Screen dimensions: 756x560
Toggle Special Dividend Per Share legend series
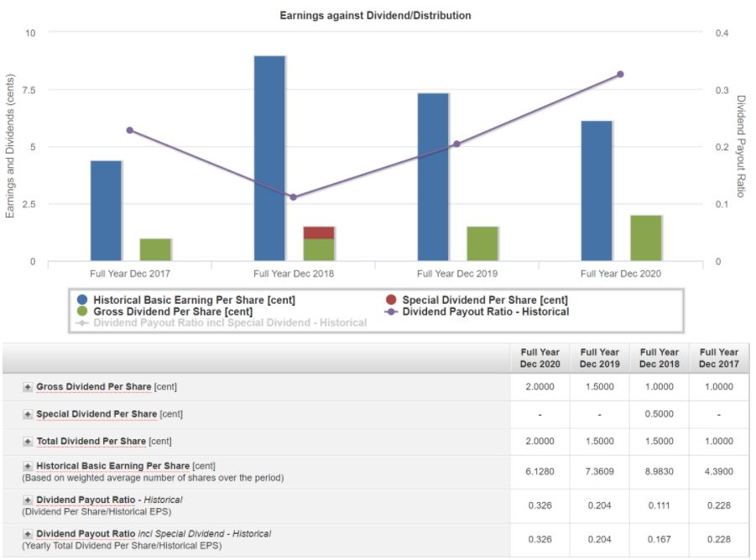coord(484,300)
